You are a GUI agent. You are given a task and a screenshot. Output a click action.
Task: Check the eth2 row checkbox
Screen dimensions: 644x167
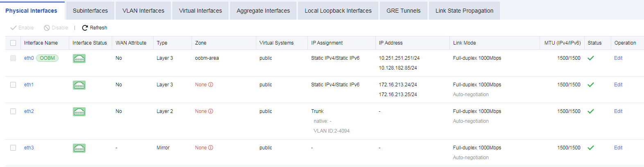(13, 111)
